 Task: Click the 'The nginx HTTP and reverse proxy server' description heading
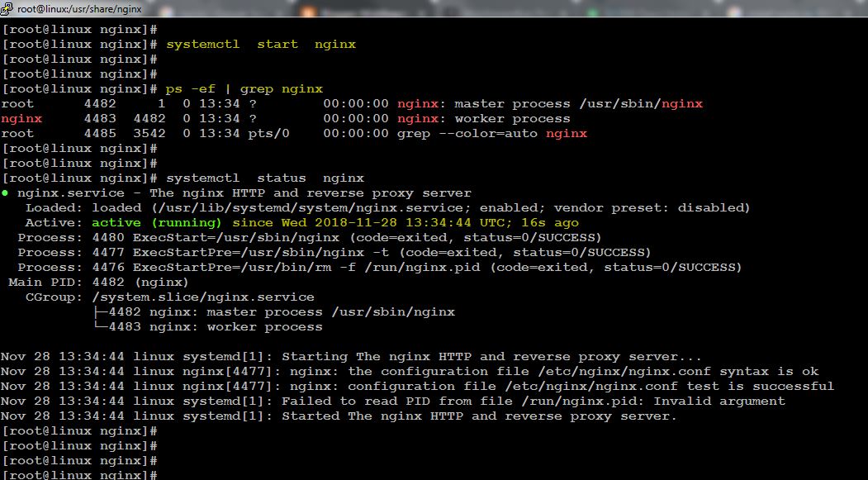[x=311, y=193]
